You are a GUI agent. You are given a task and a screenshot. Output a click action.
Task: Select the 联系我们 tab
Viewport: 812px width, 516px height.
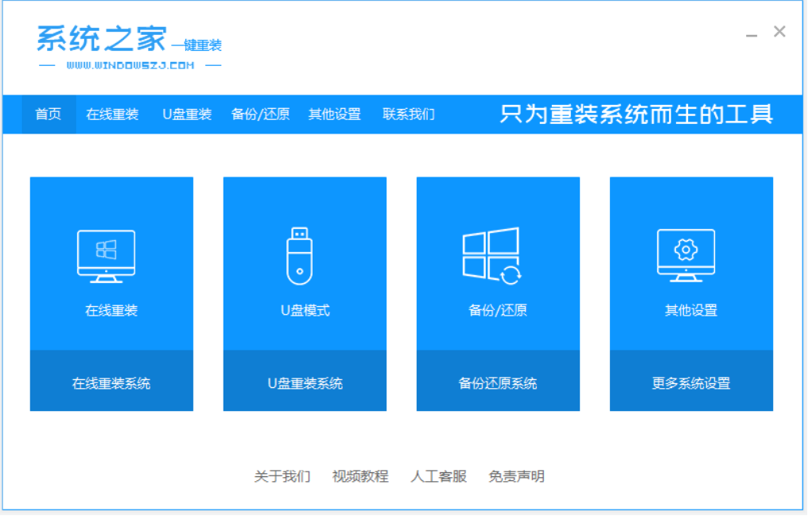(x=409, y=114)
